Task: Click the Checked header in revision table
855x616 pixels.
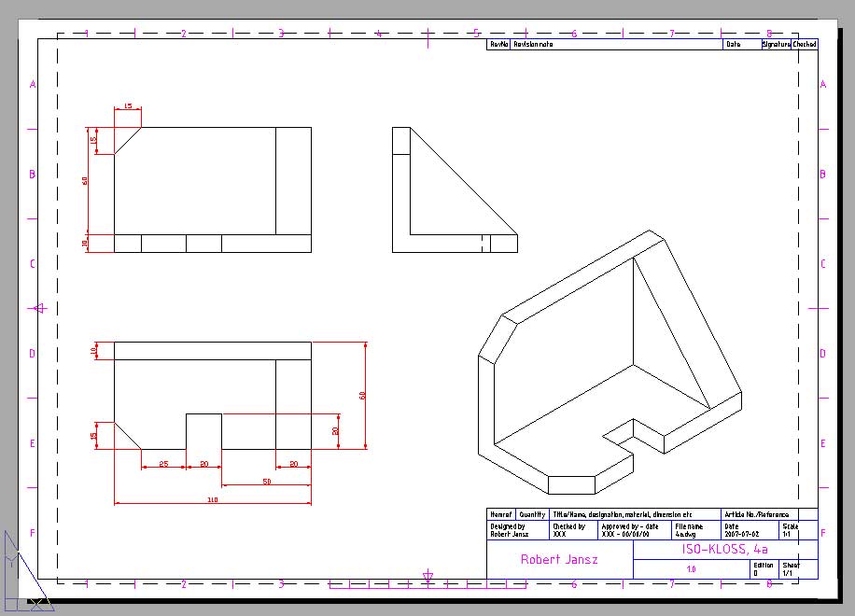Action: pyautogui.click(x=805, y=44)
